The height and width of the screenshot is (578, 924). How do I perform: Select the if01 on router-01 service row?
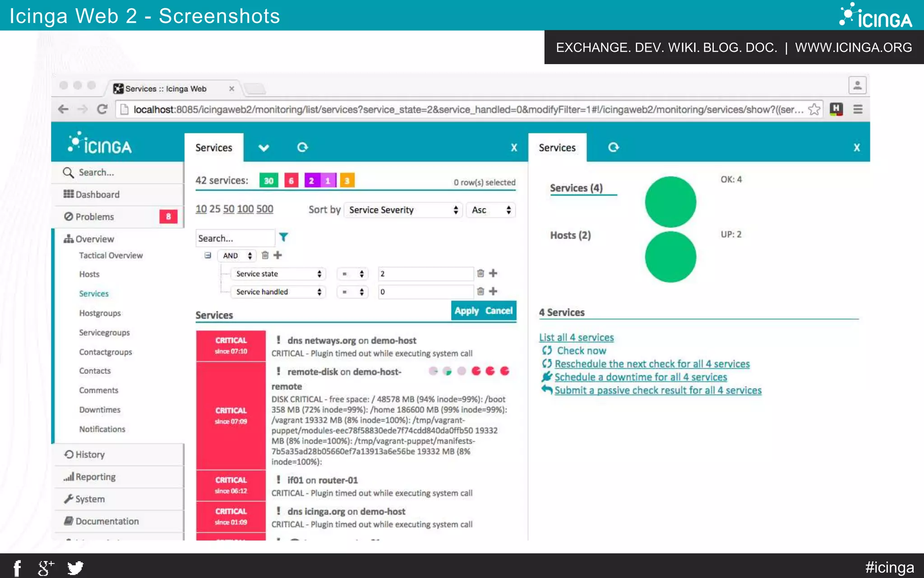click(x=356, y=486)
